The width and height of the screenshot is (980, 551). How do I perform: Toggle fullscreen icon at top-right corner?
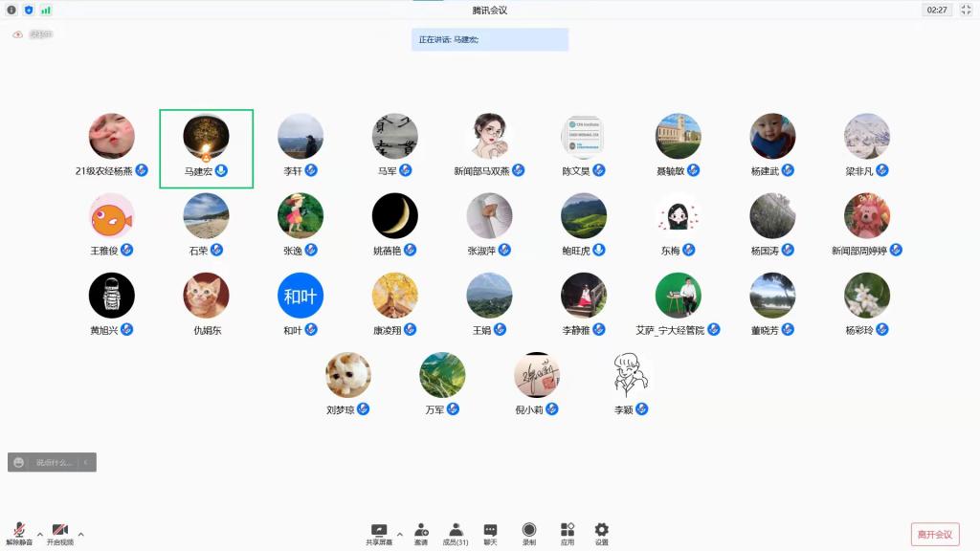tap(966, 10)
